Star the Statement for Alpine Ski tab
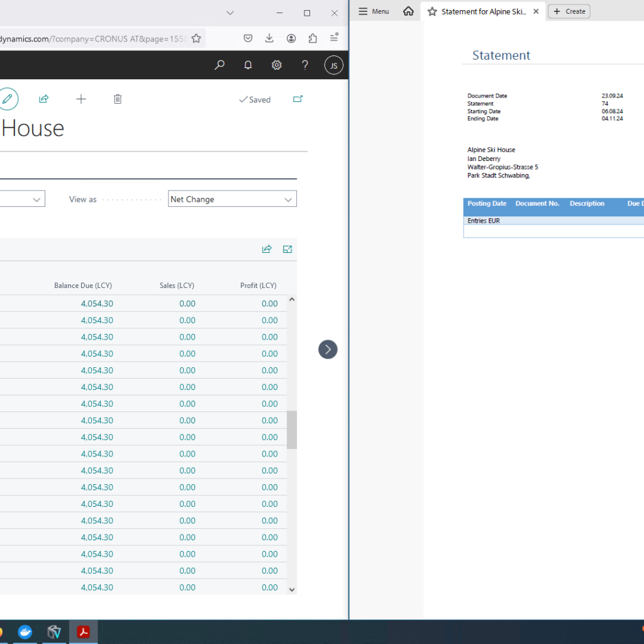Screen dimensions: 644x644 point(432,11)
